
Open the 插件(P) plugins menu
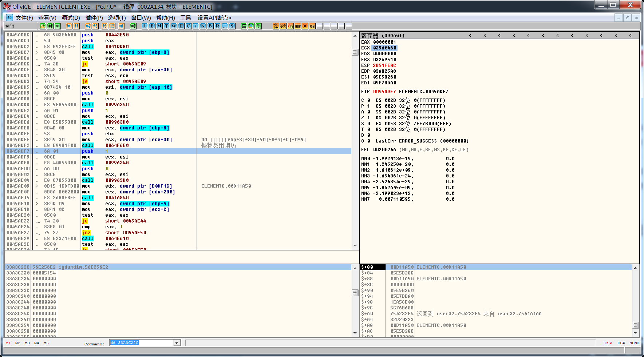(94, 17)
